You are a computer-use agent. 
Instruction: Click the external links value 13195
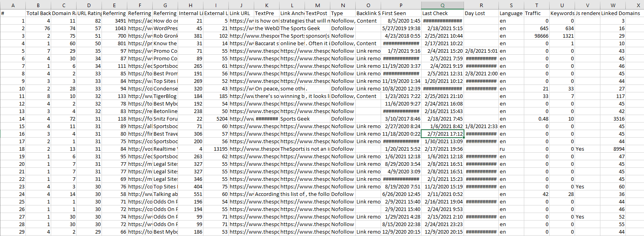click(x=216, y=149)
